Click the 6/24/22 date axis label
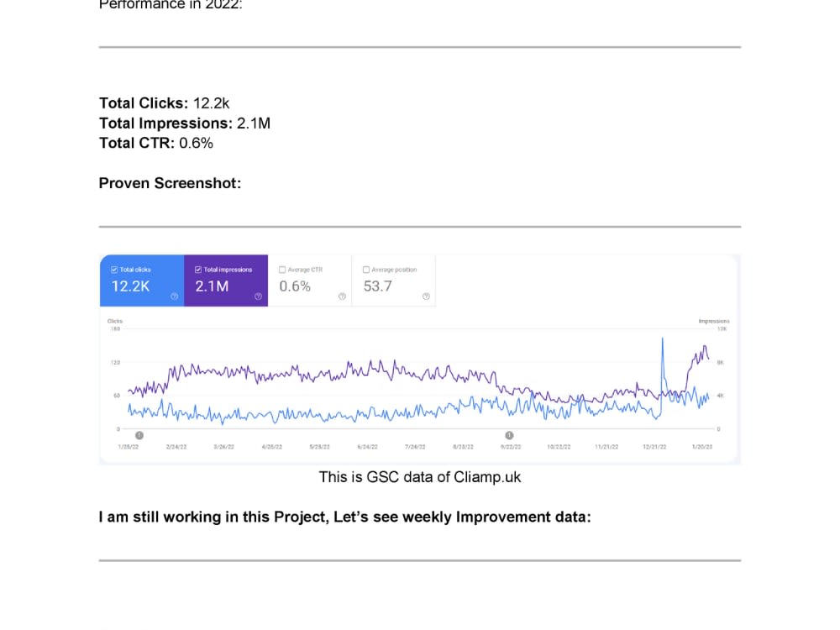Viewport: 840px width, 630px height. click(x=368, y=447)
